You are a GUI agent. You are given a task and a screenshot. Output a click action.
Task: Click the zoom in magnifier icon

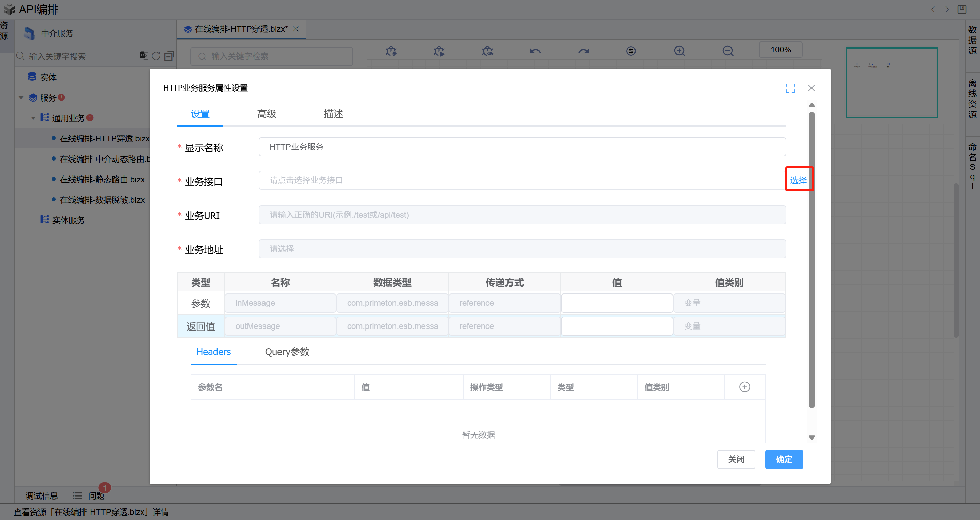click(679, 51)
